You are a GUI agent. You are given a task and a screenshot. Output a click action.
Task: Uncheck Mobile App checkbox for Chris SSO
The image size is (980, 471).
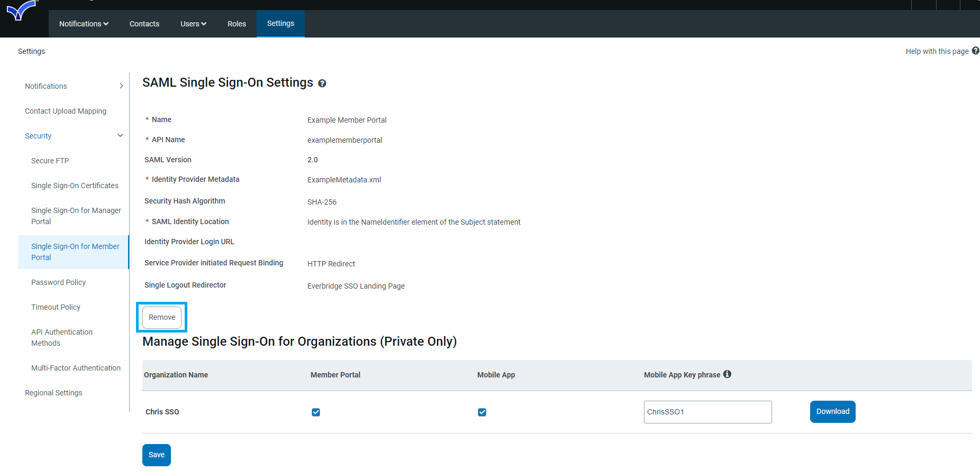[x=482, y=412]
